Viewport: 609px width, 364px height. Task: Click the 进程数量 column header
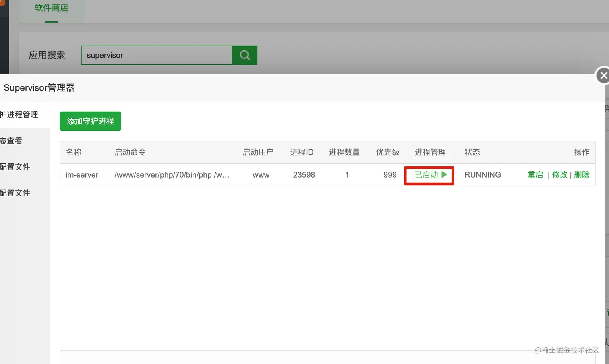pos(344,152)
